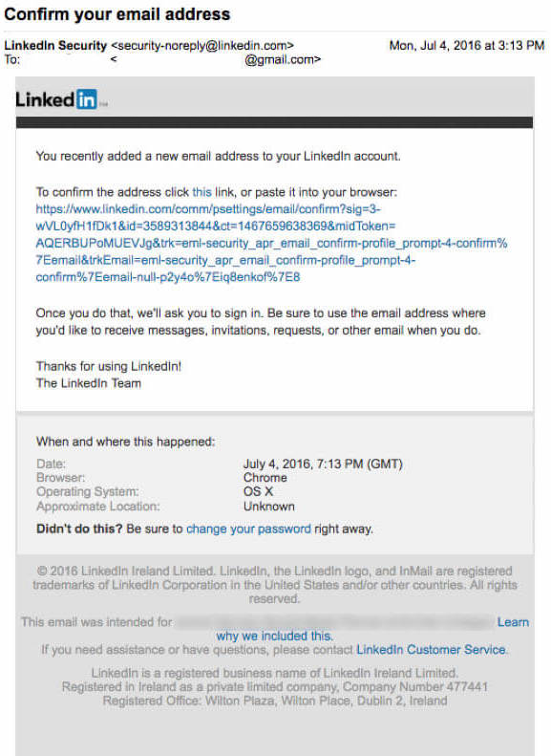Open the LinkedIn Customer Service link

coord(431,650)
